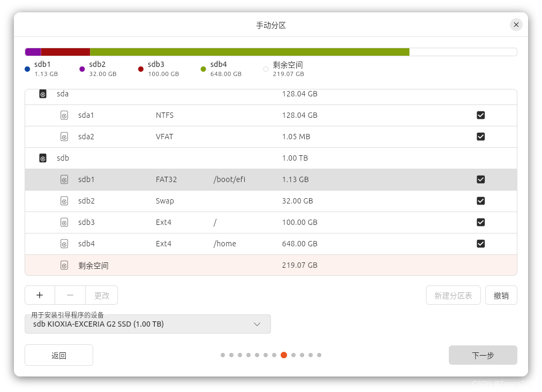Select the sda1 row name

86,115
